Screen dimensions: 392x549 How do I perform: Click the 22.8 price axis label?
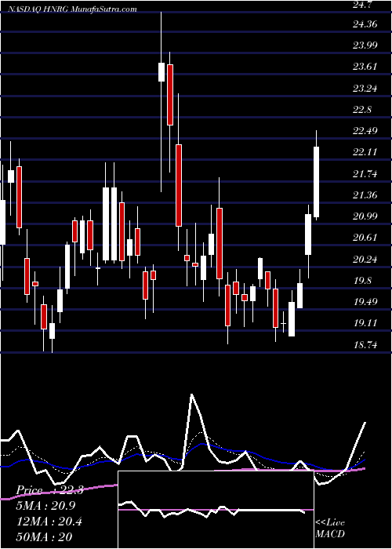[x=362, y=110]
